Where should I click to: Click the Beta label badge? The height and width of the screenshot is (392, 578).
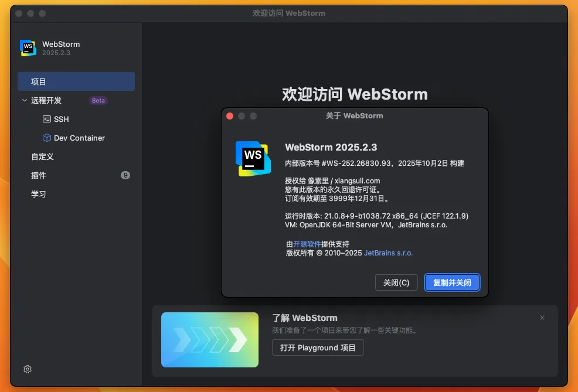[x=98, y=100]
